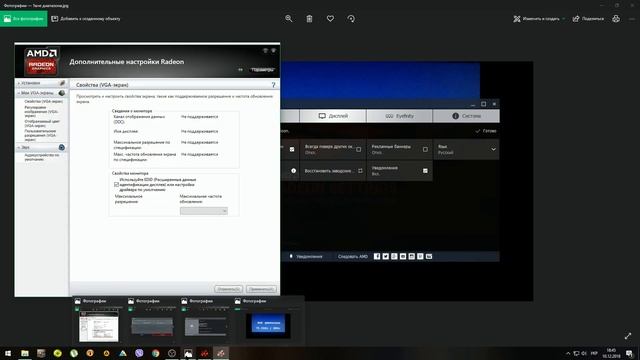Click Восстановить заводские настройки tile

click(x=333, y=171)
